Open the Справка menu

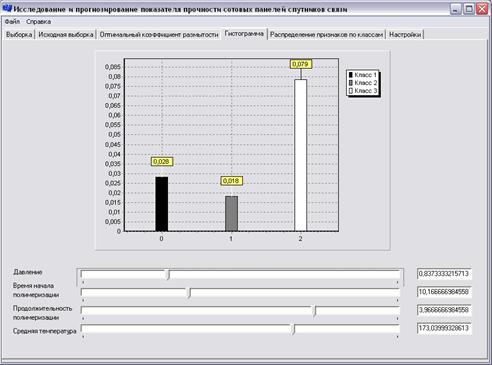point(38,22)
